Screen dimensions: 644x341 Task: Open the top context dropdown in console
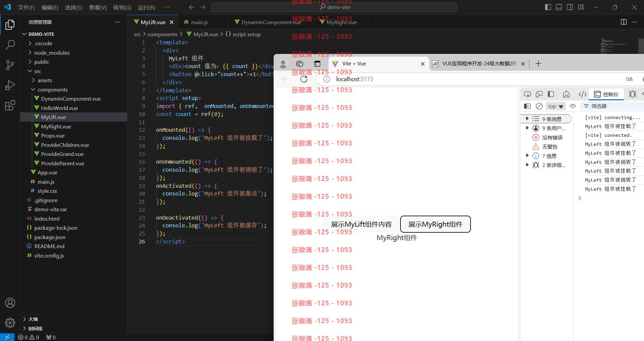point(555,106)
